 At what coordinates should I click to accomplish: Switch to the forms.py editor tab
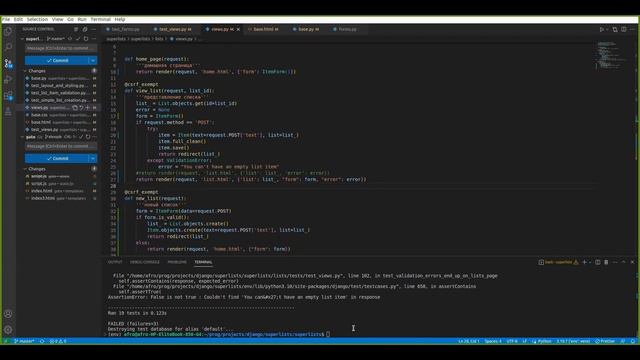[347, 29]
